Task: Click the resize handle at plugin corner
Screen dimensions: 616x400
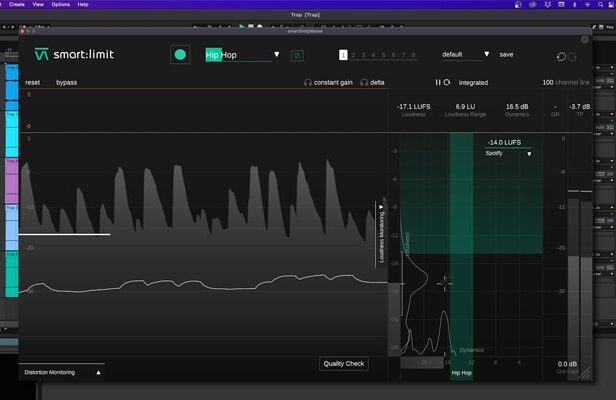Action: [x=585, y=374]
